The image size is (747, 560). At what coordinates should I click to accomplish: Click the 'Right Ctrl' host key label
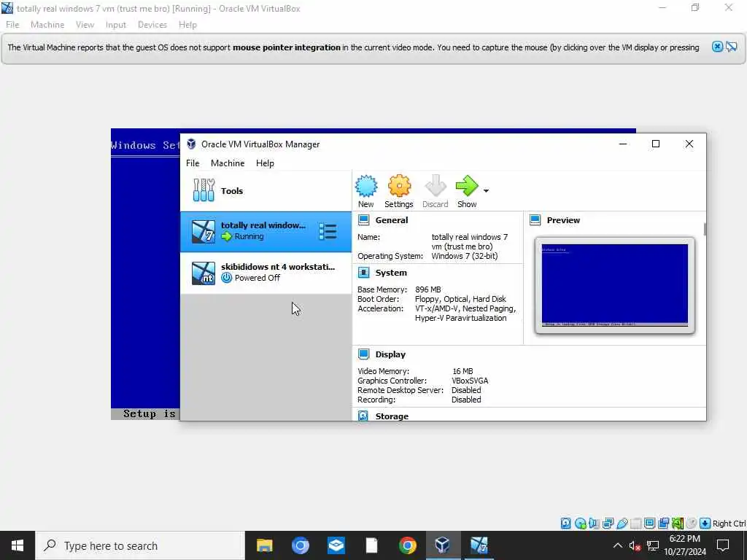tap(729, 524)
